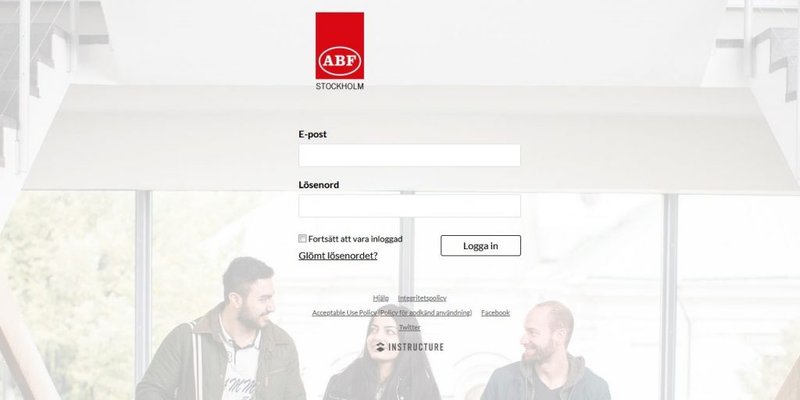Visit the Facebook footer link
800x400 pixels.
[x=495, y=313]
